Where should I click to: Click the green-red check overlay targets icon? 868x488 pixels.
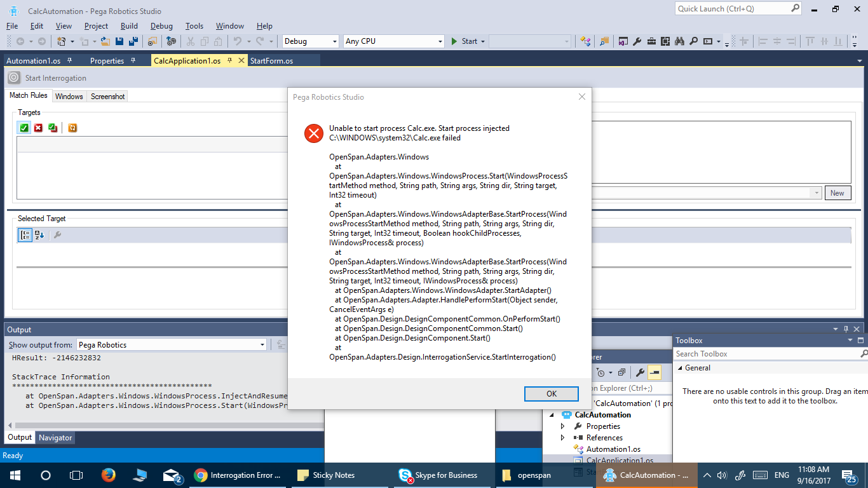[53, 128]
